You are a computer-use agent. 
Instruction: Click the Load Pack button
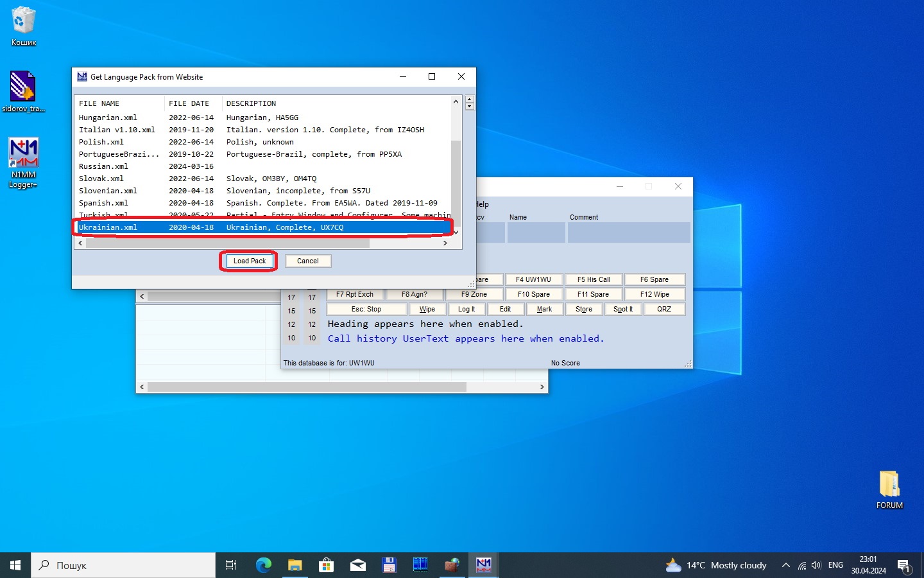(x=250, y=261)
